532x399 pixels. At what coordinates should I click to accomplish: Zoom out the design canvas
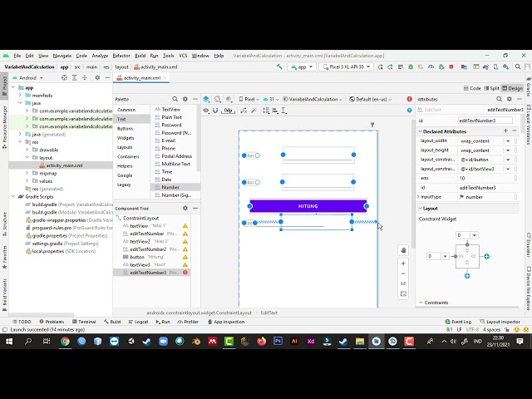point(403,273)
